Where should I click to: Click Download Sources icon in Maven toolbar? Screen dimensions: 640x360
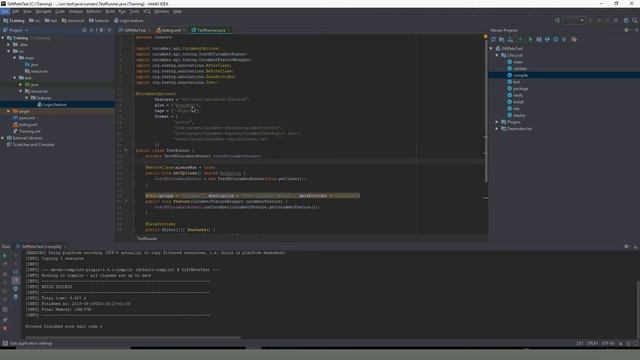(x=510, y=39)
